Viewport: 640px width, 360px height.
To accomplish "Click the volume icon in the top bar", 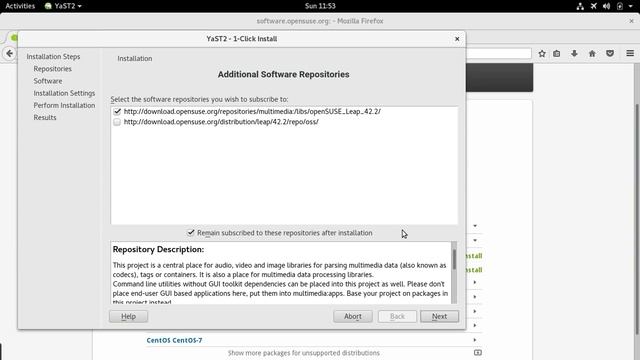I will [x=607, y=6].
